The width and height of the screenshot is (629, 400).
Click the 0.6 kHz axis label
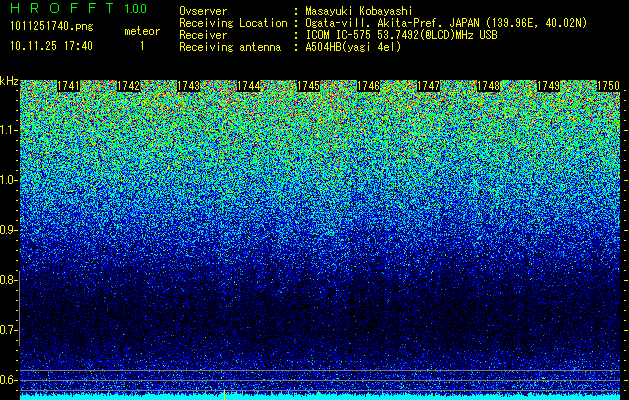[8, 380]
